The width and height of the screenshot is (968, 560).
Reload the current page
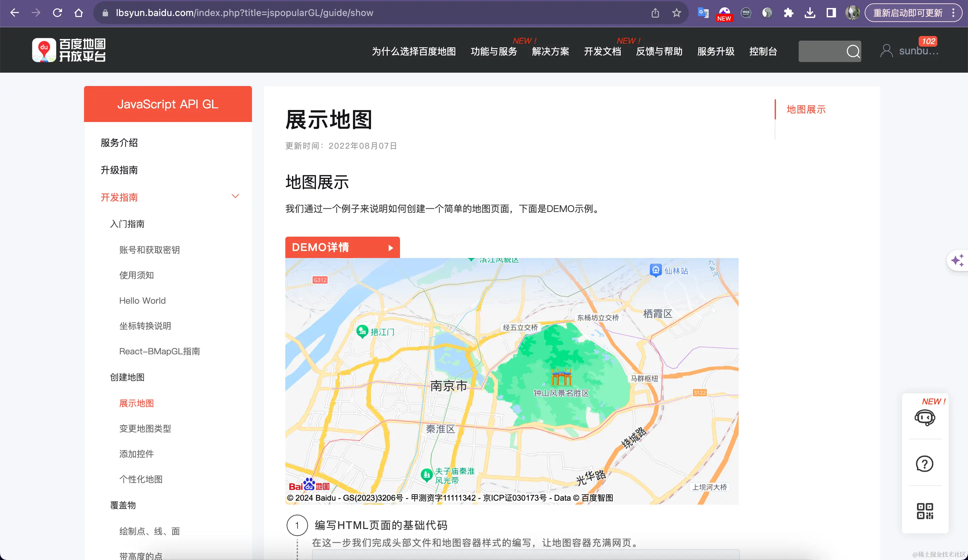pos(57,13)
